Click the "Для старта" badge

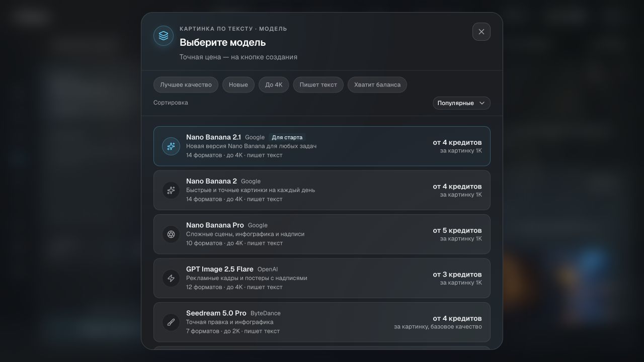(x=287, y=137)
